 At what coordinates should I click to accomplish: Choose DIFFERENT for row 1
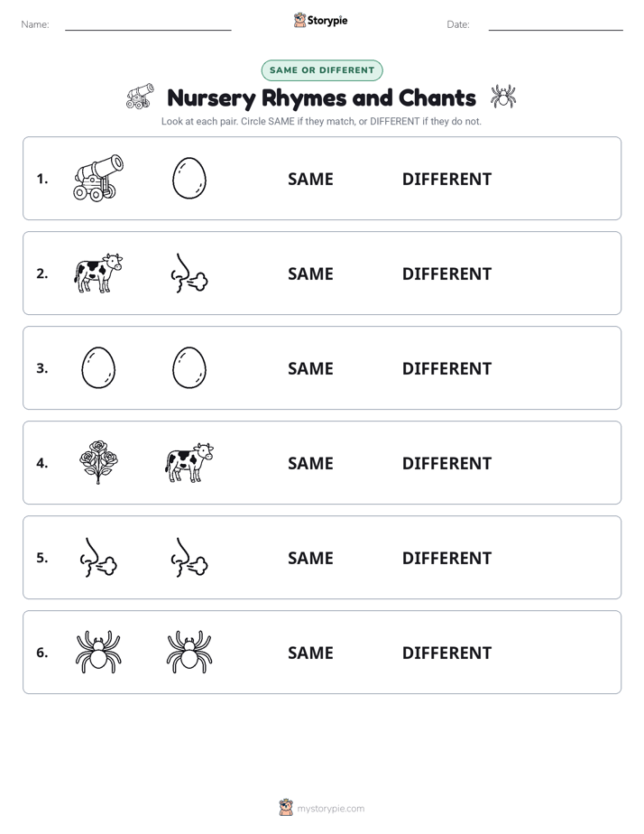click(446, 179)
